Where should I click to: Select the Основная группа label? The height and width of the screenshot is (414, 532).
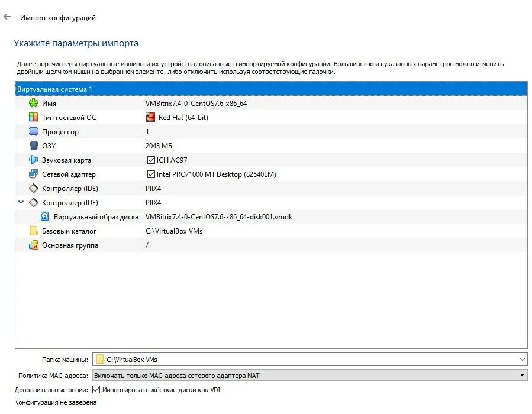point(70,245)
